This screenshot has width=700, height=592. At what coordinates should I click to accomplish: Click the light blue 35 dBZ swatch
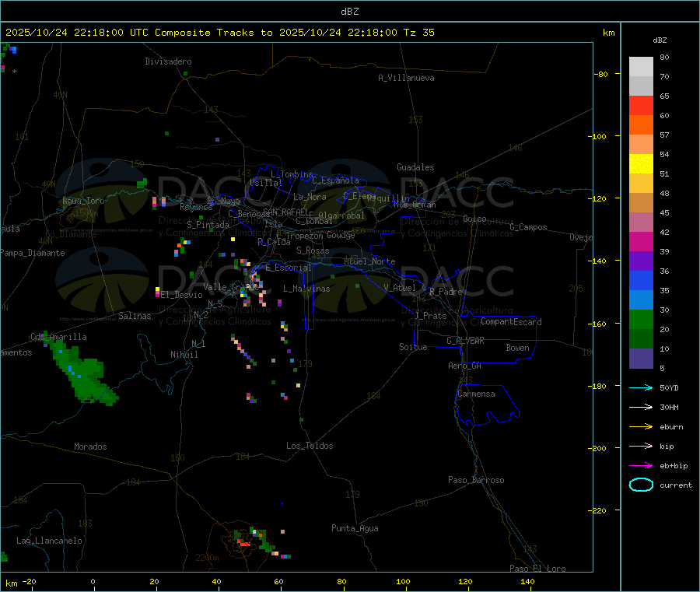click(x=641, y=300)
